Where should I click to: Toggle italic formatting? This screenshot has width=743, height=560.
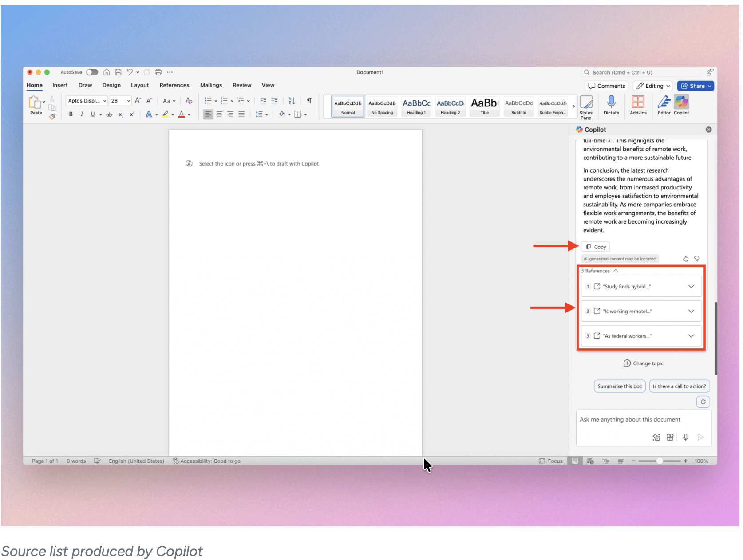82,114
